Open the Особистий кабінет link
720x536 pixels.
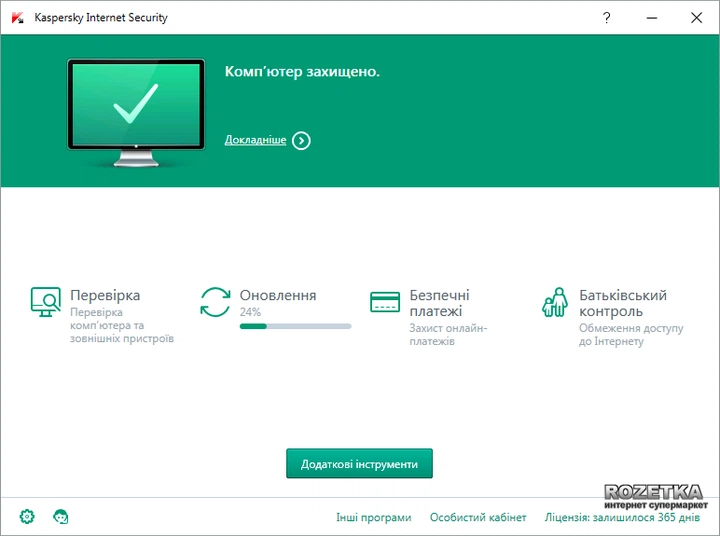point(478,517)
